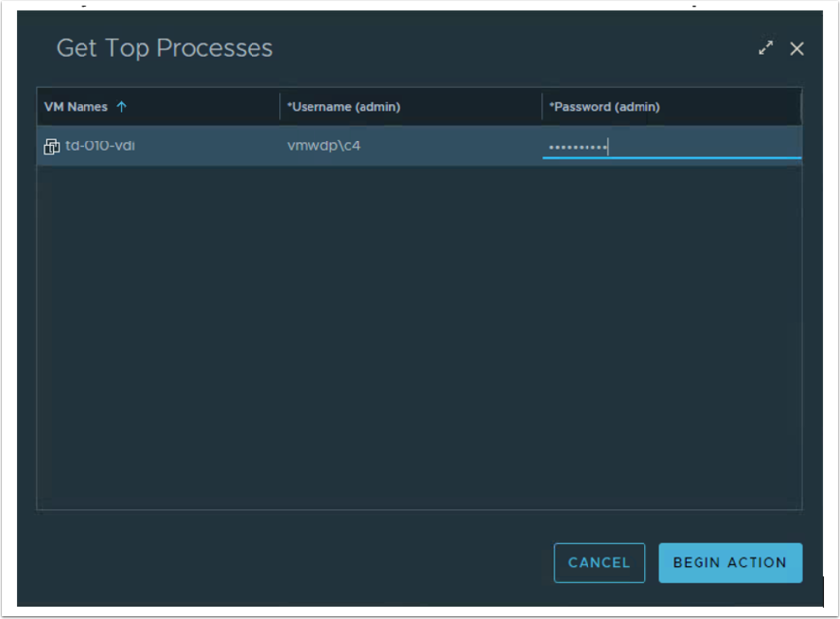
Task: Click the sort arrow beside VM Names
Action: click(x=122, y=107)
